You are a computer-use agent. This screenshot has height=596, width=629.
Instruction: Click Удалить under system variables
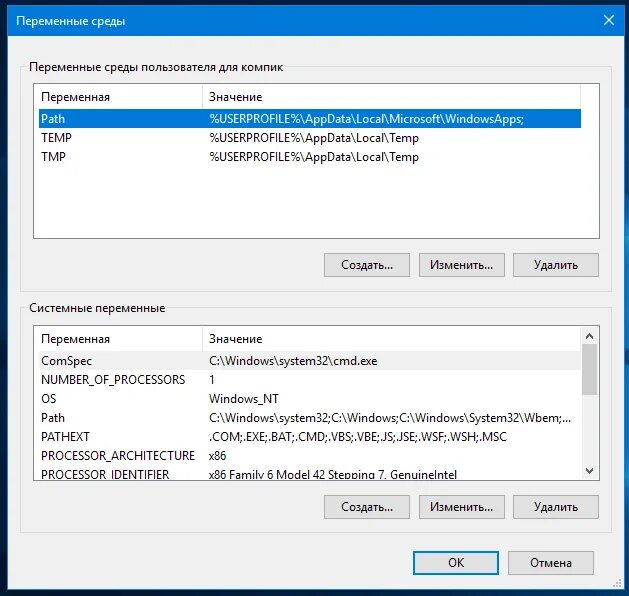coord(556,507)
